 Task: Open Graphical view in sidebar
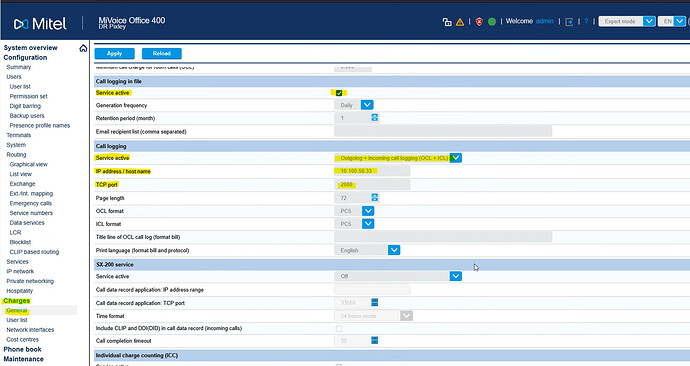point(29,165)
